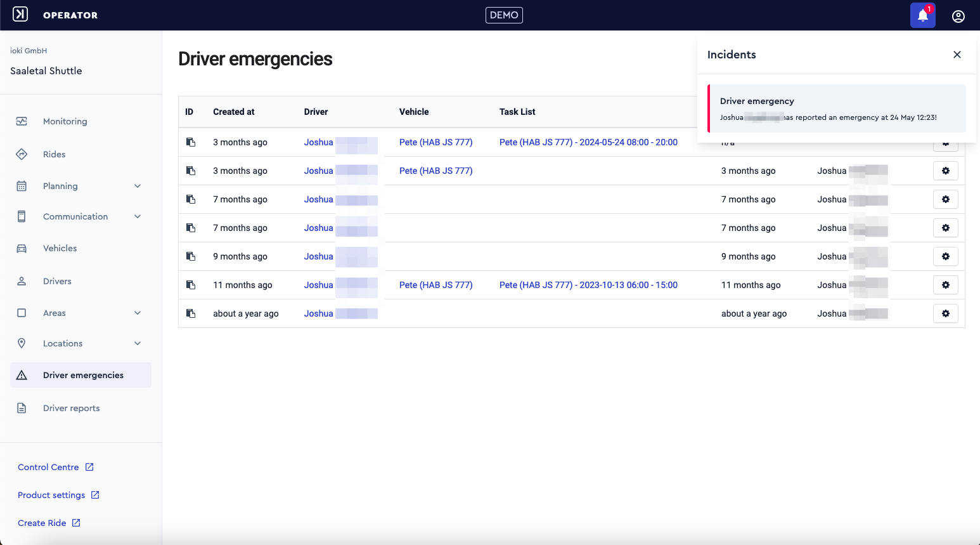Screen dimensions: 980x545
Task: Close the Incidents panel
Action: 957,55
